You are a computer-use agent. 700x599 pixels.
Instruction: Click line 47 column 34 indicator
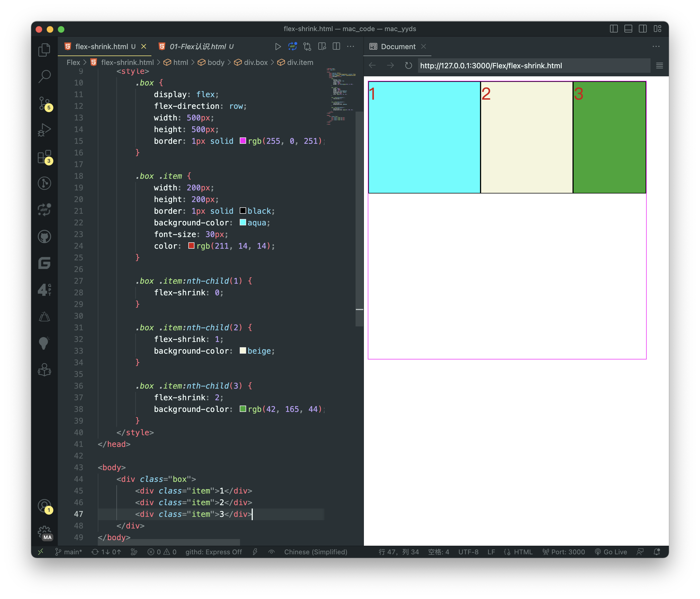coord(399,552)
